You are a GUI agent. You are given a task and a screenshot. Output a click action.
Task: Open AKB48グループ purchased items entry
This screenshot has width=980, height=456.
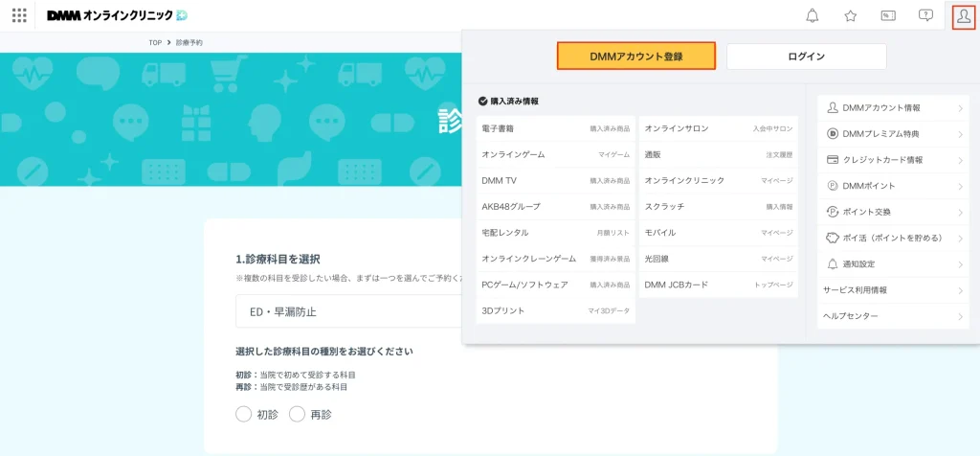pyautogui.click(x=556, y=206)
